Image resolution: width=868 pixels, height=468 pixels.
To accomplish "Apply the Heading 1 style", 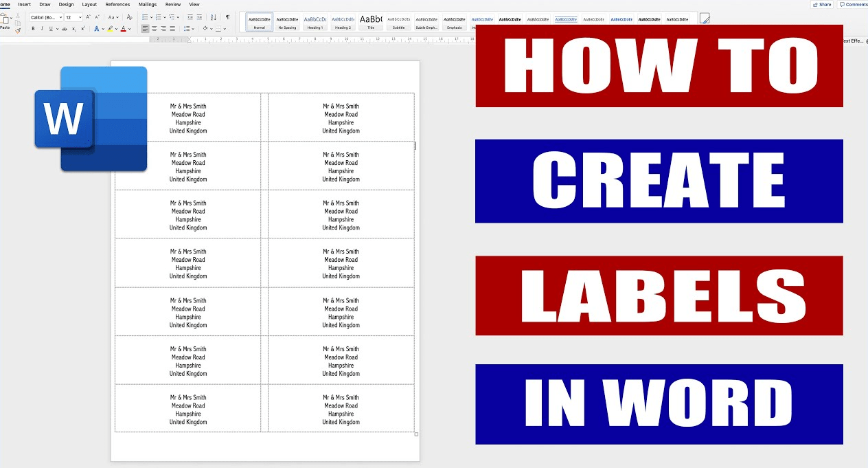I will (x=315, y=22).
